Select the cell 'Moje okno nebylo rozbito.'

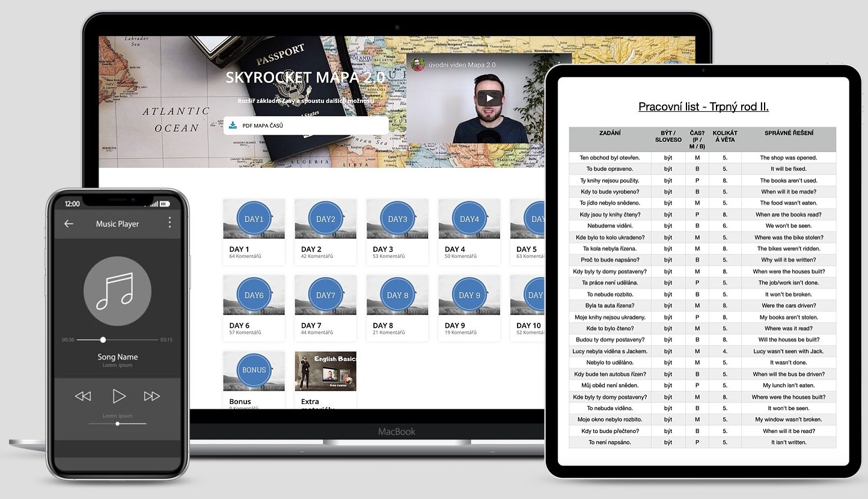pos(610,420)
